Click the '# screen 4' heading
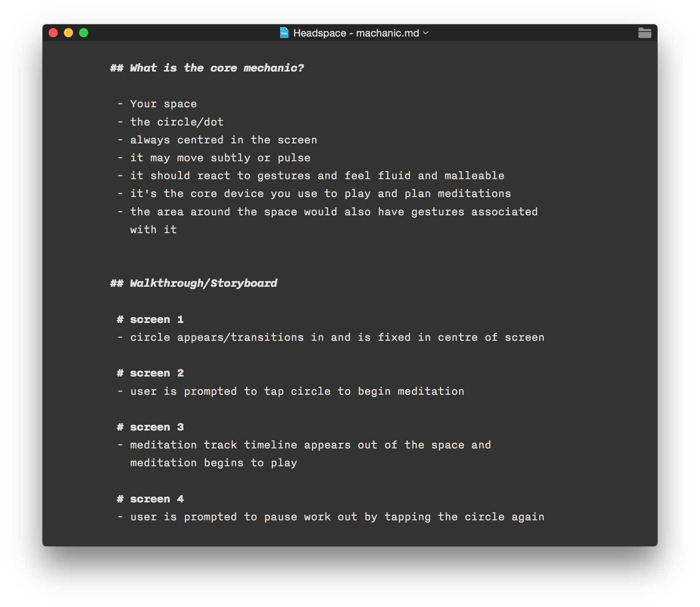Image resolution: width=700 pixels, height=607 pixels. coord(150,499)
